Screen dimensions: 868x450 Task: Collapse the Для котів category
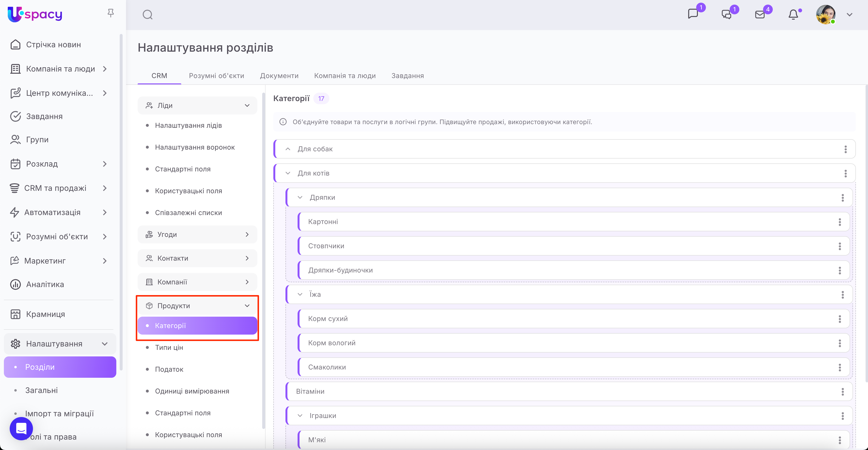click(x=288, y=173)
